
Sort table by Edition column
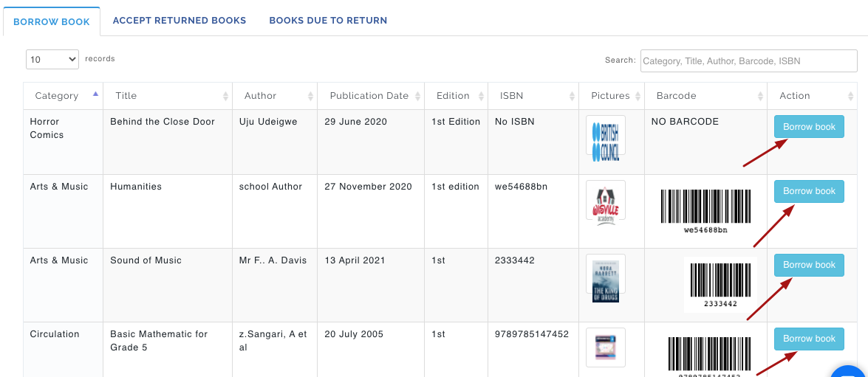point(456,96)
